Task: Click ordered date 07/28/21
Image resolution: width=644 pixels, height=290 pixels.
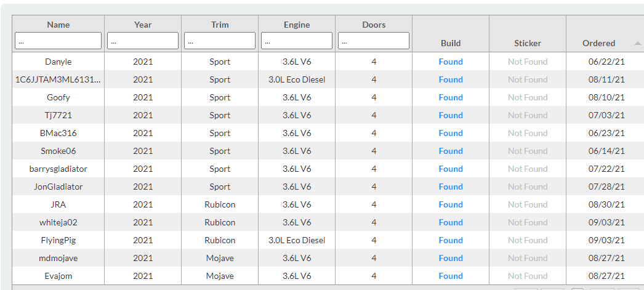Action: (x=606, y=187)
